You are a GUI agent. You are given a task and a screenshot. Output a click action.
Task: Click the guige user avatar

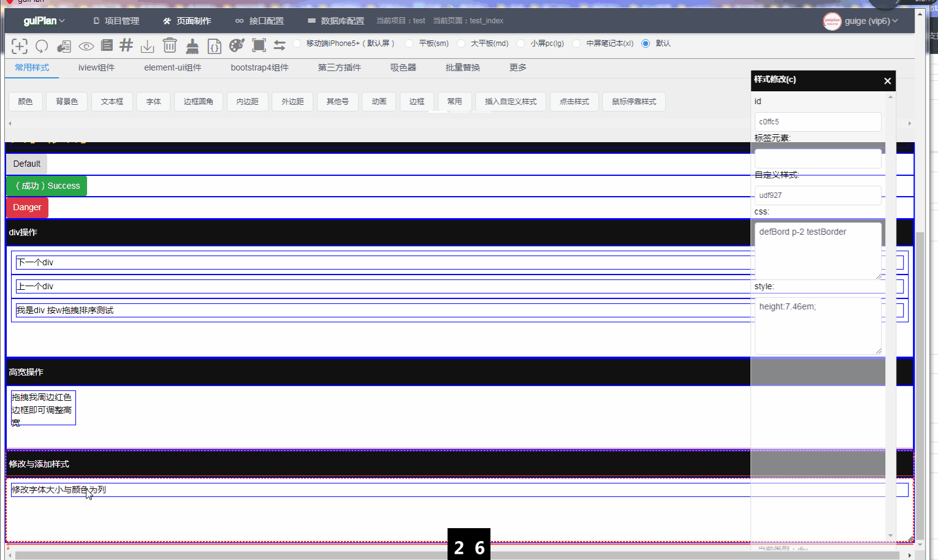[x=832, y=21]
